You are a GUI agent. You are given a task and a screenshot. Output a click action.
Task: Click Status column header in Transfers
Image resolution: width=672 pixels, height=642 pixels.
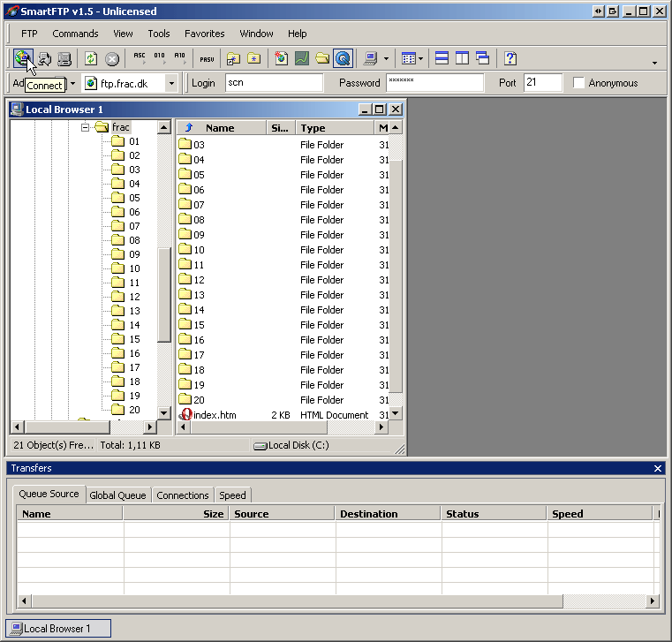click(x=494, y=514)
